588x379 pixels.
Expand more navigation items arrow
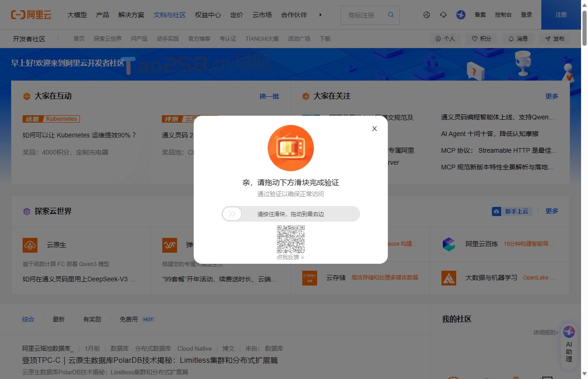tap(320, 15)
